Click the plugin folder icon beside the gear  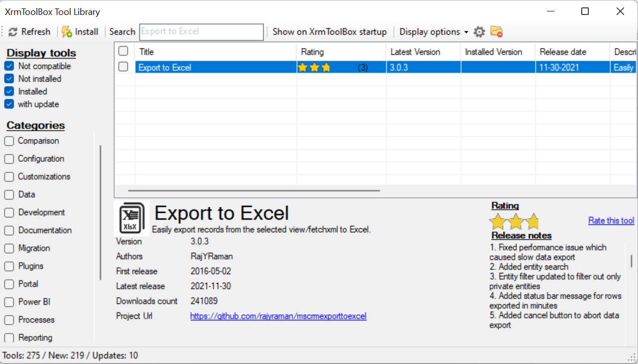pyautogui.click(x=495, y=31)
